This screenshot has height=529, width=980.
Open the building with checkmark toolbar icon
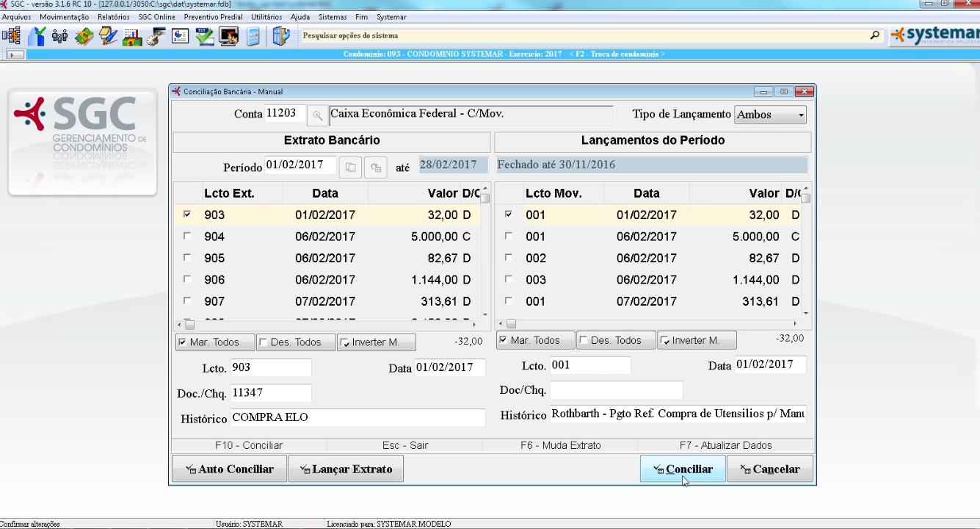pyautogui.click(x=36, y=36)
